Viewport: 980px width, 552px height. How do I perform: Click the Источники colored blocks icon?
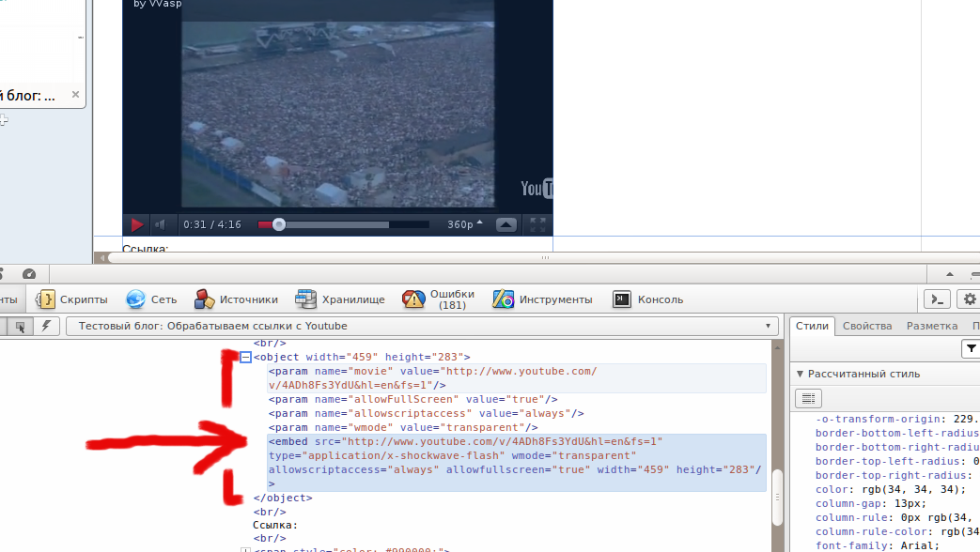[x=204, y=299]
